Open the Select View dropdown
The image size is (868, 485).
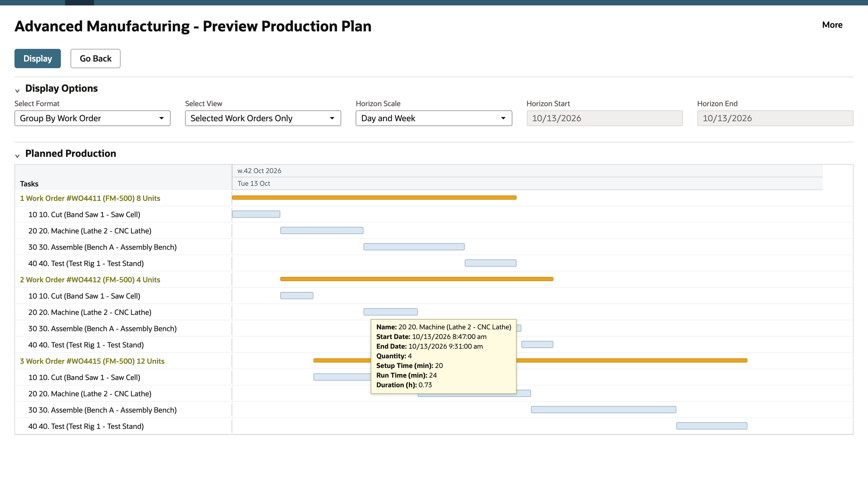(x=263, y=118)
